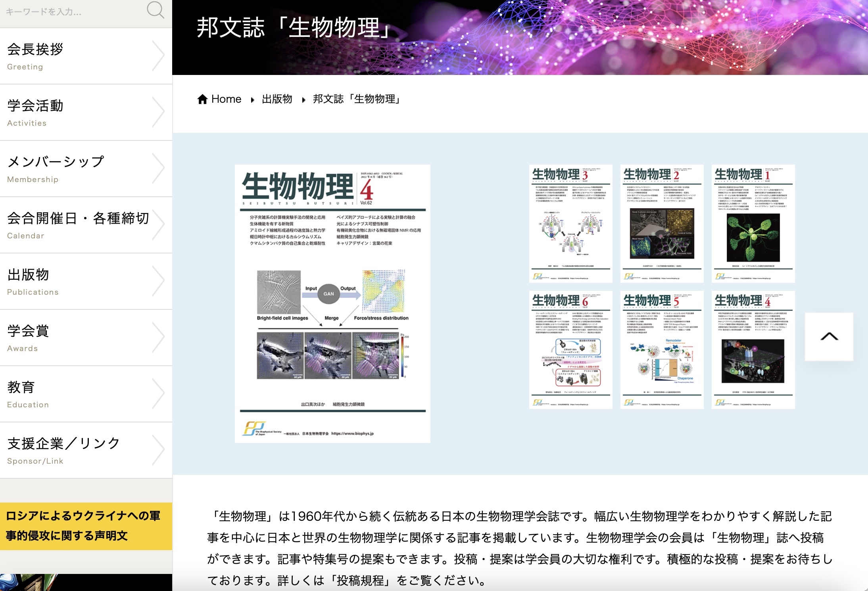Open the large 生物物理 issue 4 cover

coord(332,303)
